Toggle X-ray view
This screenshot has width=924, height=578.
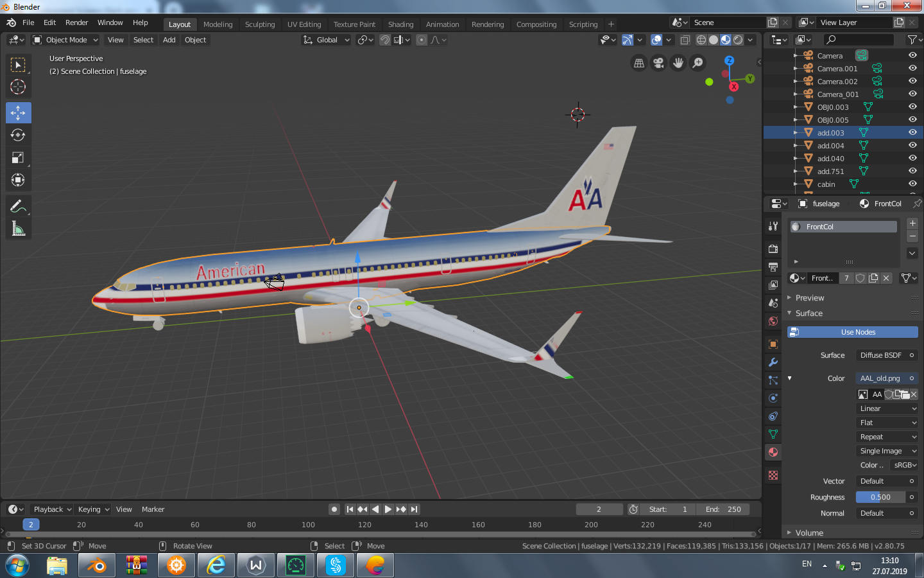(x=685, y=40)
